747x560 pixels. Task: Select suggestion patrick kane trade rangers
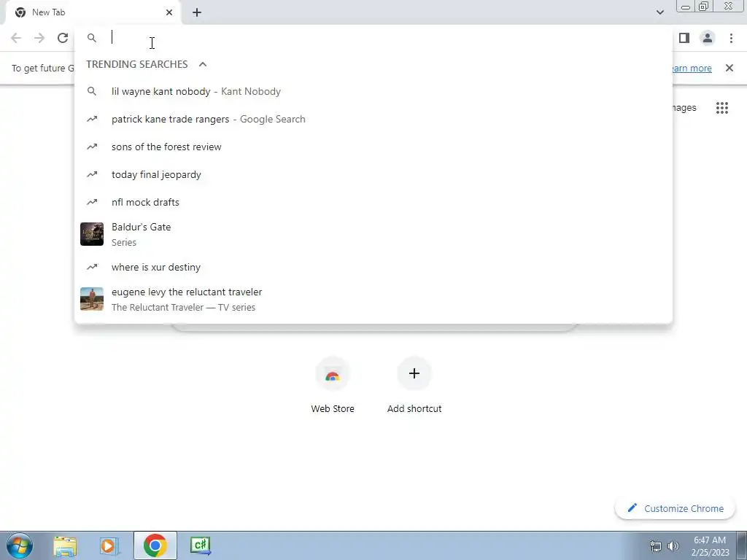(x=373, y=119)
